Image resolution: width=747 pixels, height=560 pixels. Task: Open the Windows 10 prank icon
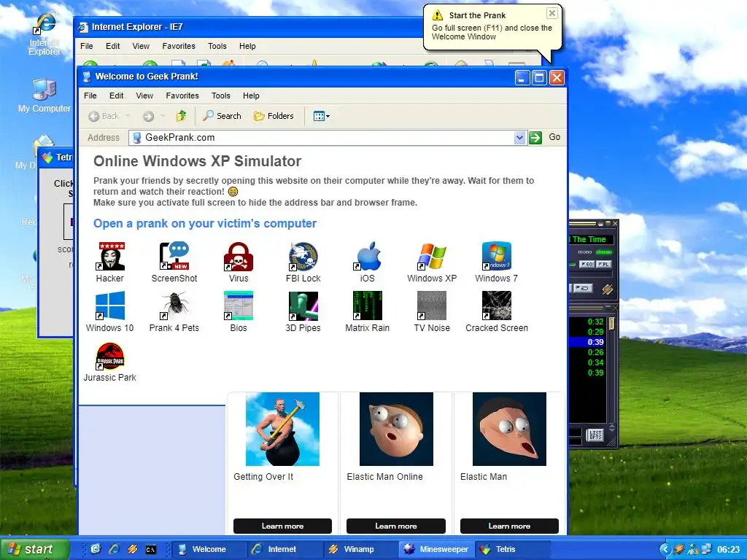pos(110,311)
